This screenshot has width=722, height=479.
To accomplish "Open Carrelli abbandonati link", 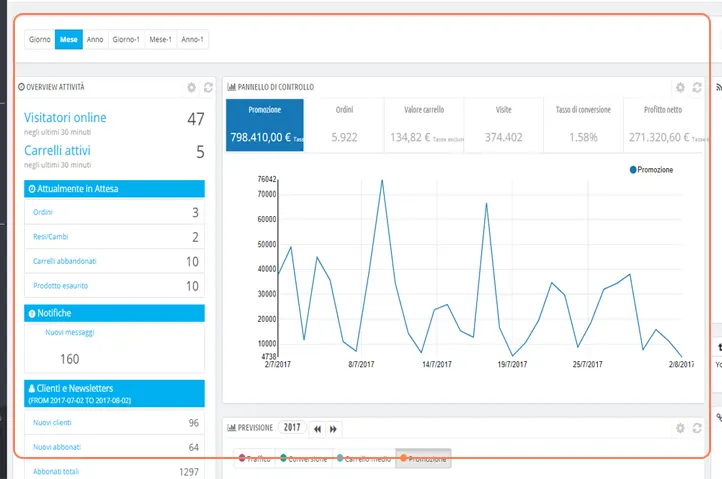I will 64,261.
